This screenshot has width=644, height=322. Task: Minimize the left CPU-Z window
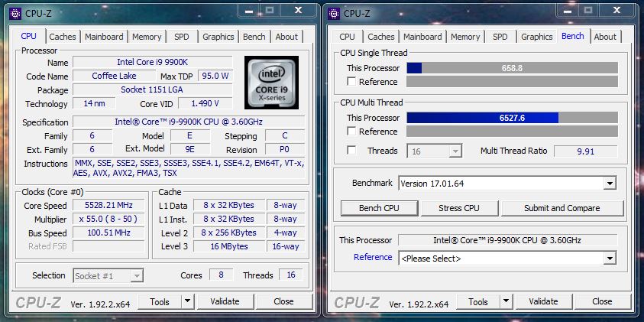click(x=249, y=11)
